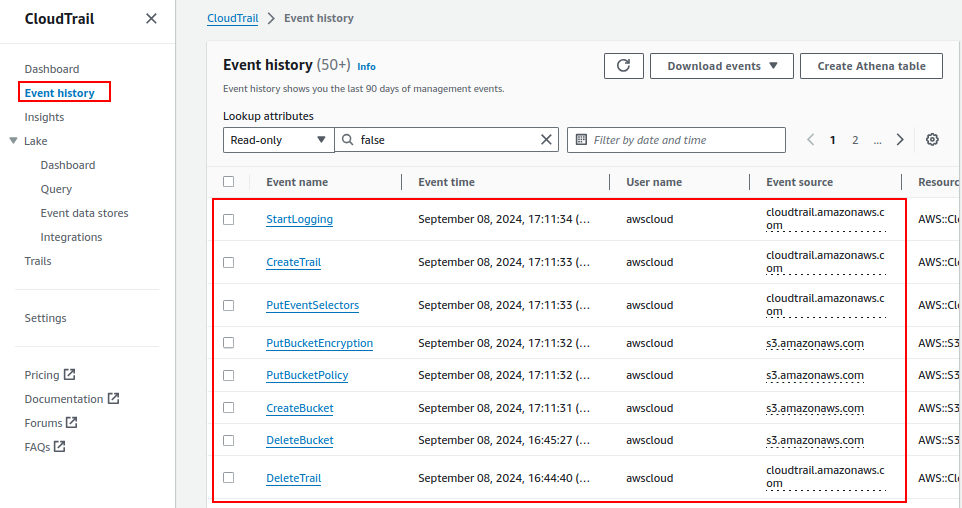Click Create Athena table button
Viewport: 962px width, 508px height.
pos(871,66)
